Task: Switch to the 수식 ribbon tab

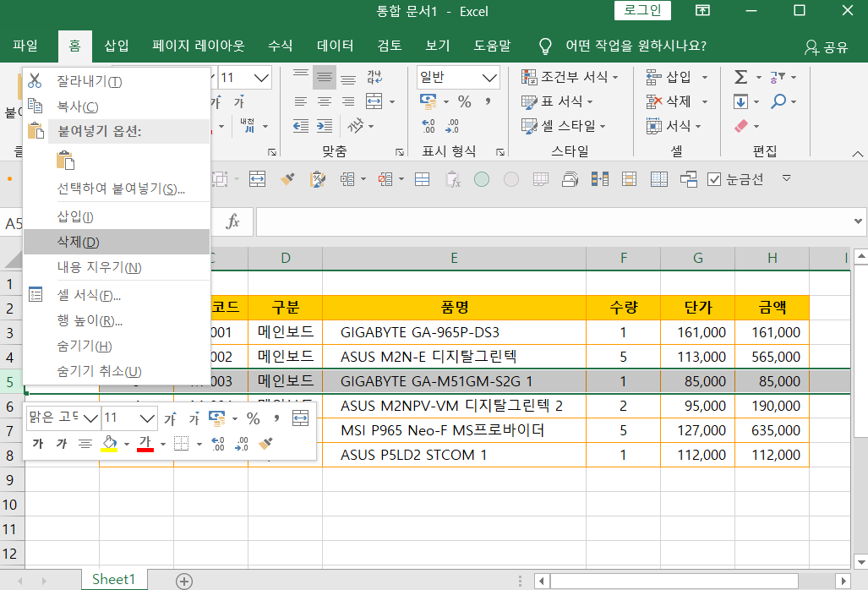Action: [280, 46]
